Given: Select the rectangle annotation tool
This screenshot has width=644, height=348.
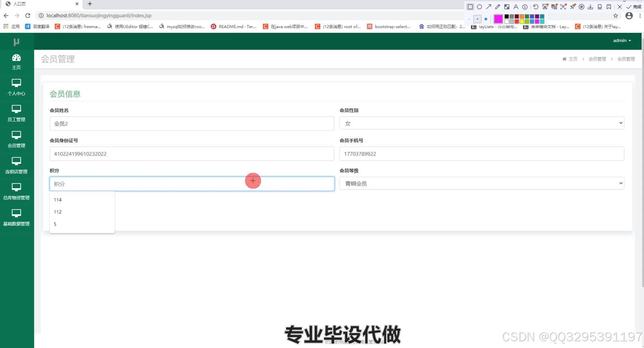Looking at the screenshot, I should [x=470, y=7].
